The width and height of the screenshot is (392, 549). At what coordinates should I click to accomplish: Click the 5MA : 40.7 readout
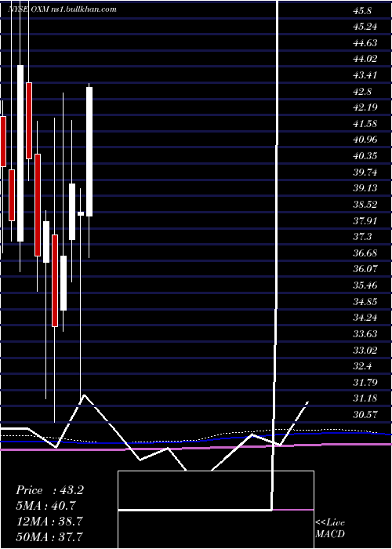(x=45, y=506)
